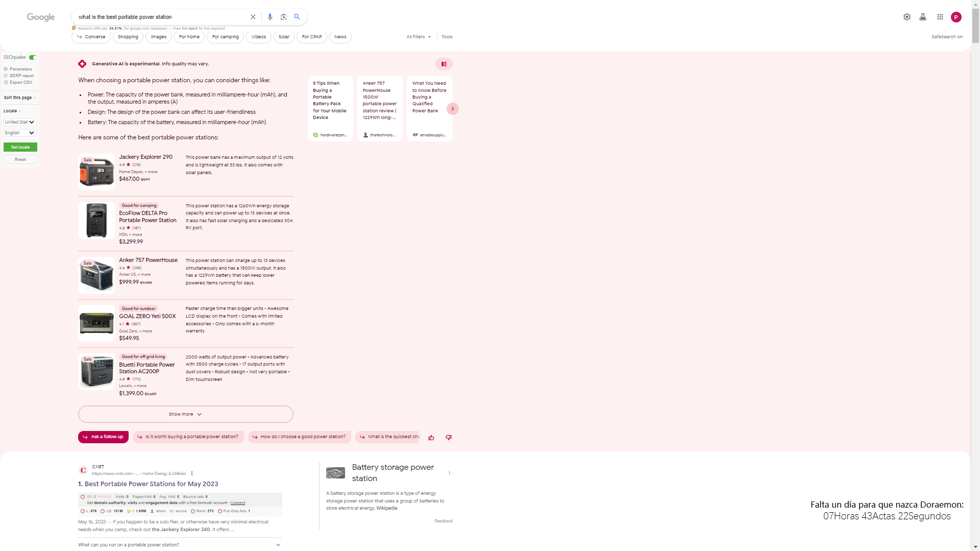Viewport: 980px width, 551px height.
Task: Turn off the SEOquake toggle
Action: point(33,57)
